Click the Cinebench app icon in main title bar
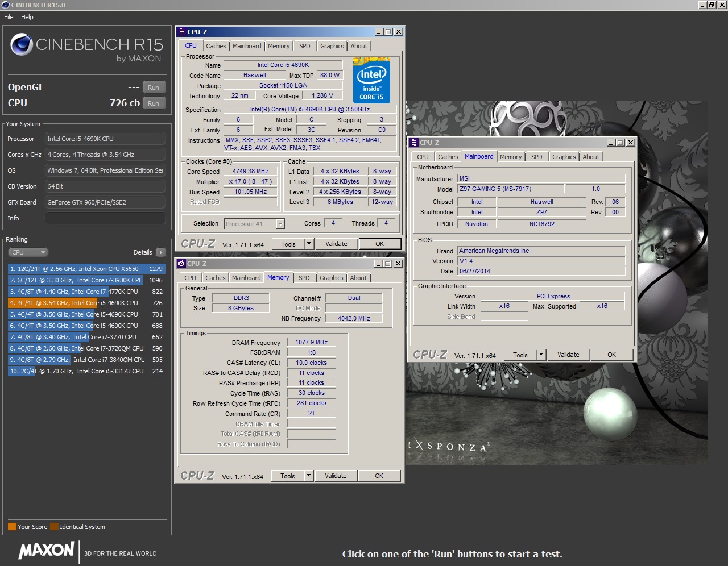The height and width of the screenshot is (566, 728). tap(6, 5)
